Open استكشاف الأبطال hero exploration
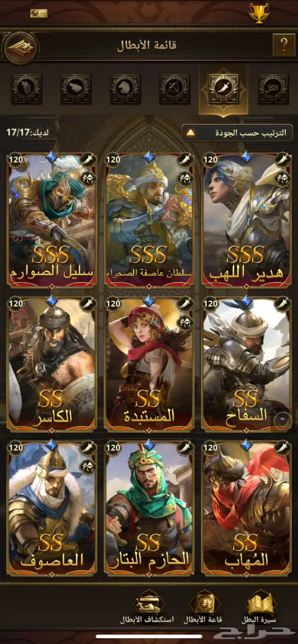The image size is (298, 644). pos(147,608)
